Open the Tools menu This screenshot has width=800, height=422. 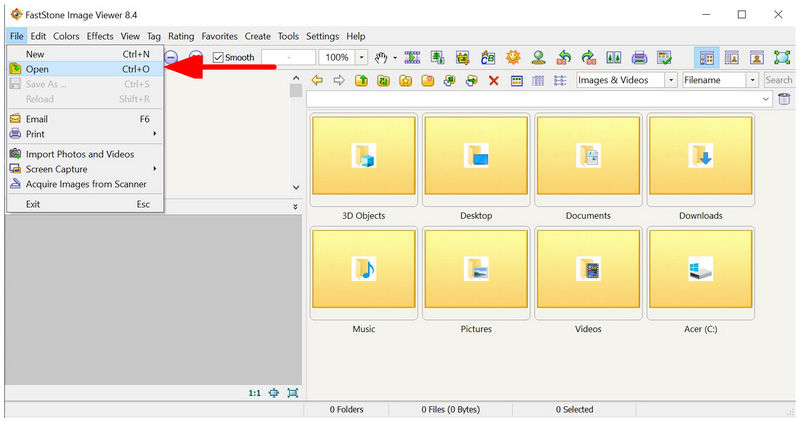point(288,36)
